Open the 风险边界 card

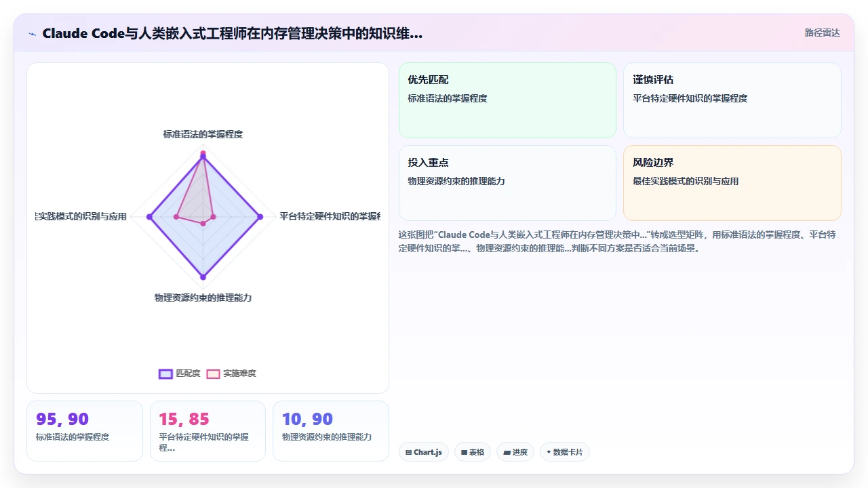click(732, 183)
